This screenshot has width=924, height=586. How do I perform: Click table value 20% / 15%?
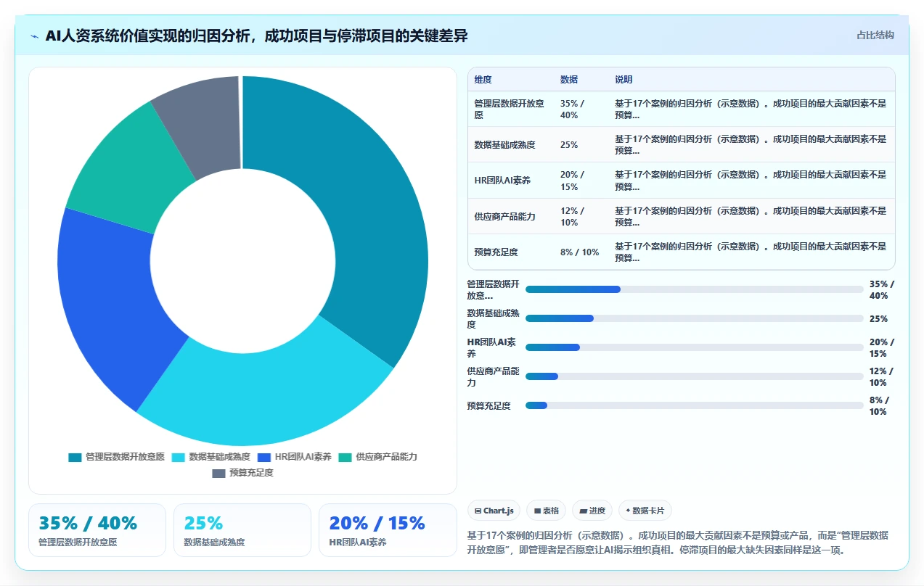572,181
